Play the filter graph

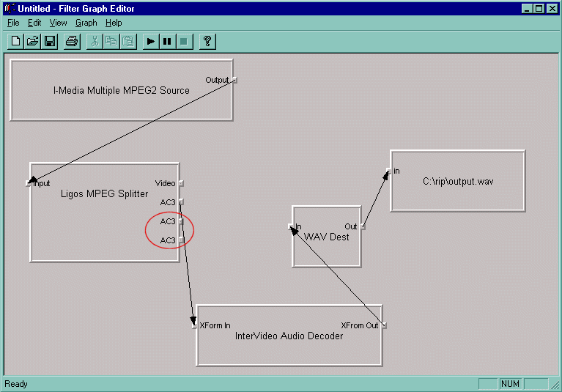(151, 42)
